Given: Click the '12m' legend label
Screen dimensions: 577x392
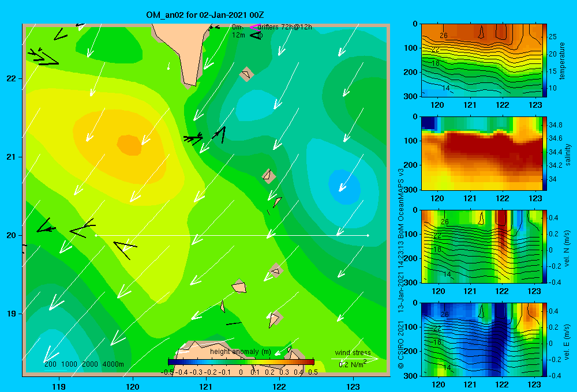Looking at the screenshot, I should (x=238, y=35).
